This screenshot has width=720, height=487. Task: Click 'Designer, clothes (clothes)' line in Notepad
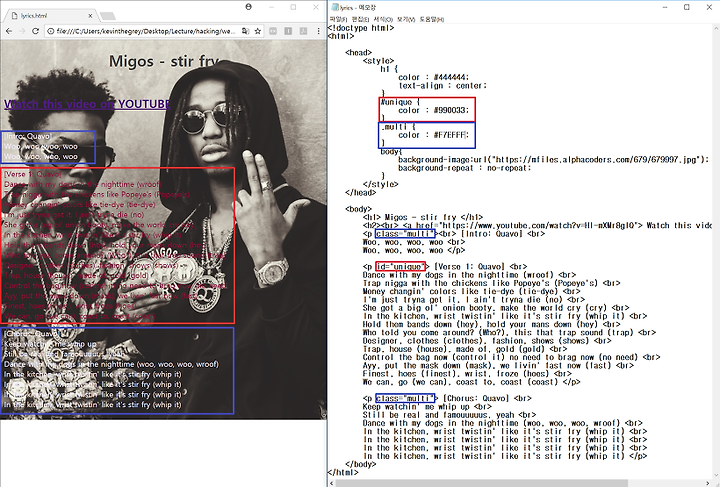point(487,341)
